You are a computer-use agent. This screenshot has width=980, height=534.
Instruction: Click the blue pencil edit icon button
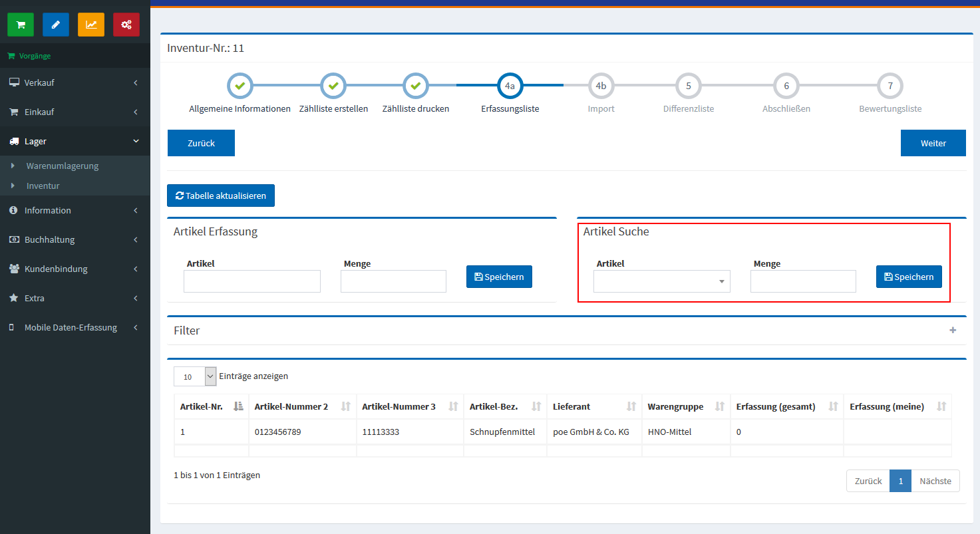[x=56, y=25]
